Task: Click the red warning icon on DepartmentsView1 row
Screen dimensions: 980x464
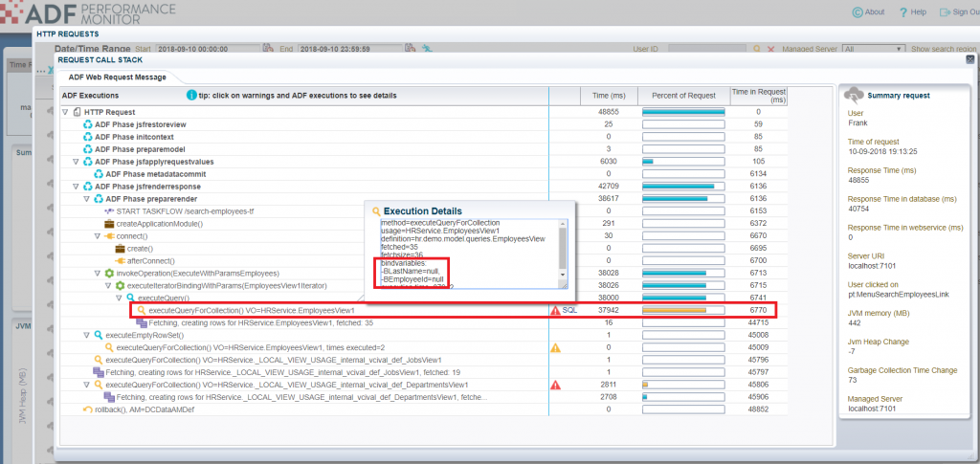Action: pyautogui.click(x=555, y=385)
